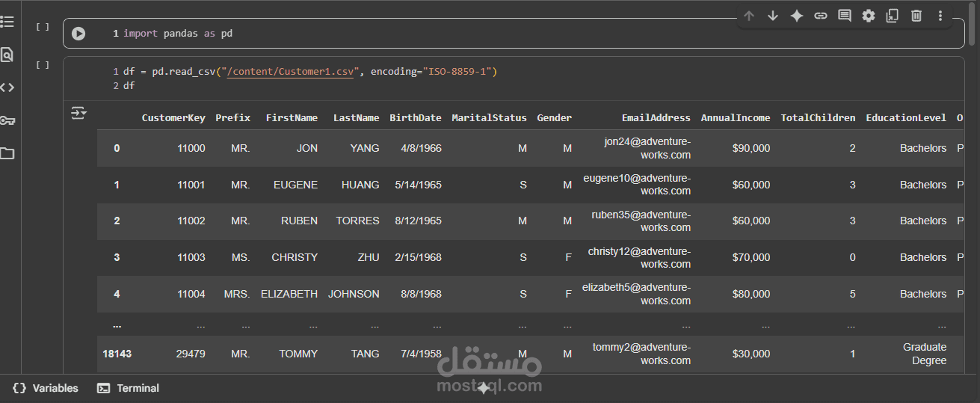
Task: Click the execution bracket of first cell
Action: point(43,27)
